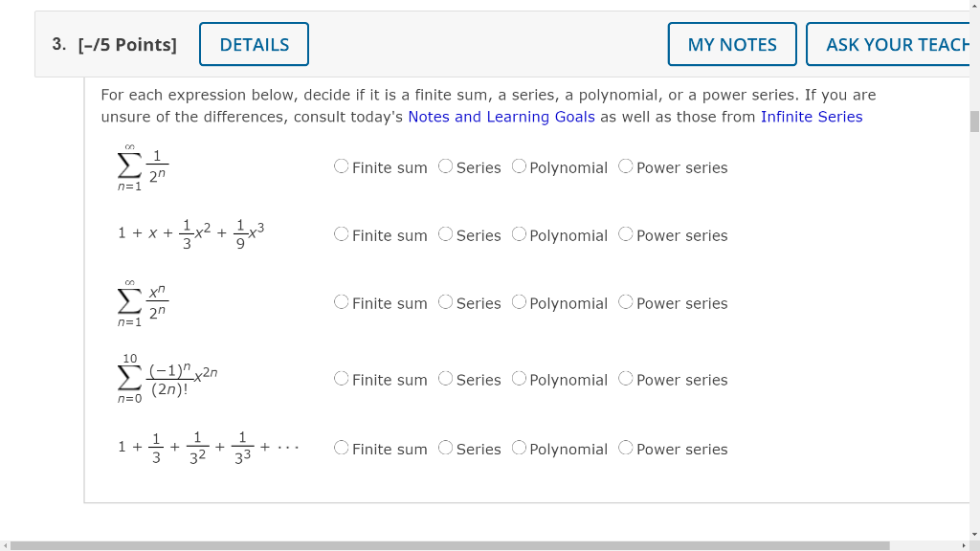Click the DETAILS button
Screen dimensions: 980x551
coord(253,44)
